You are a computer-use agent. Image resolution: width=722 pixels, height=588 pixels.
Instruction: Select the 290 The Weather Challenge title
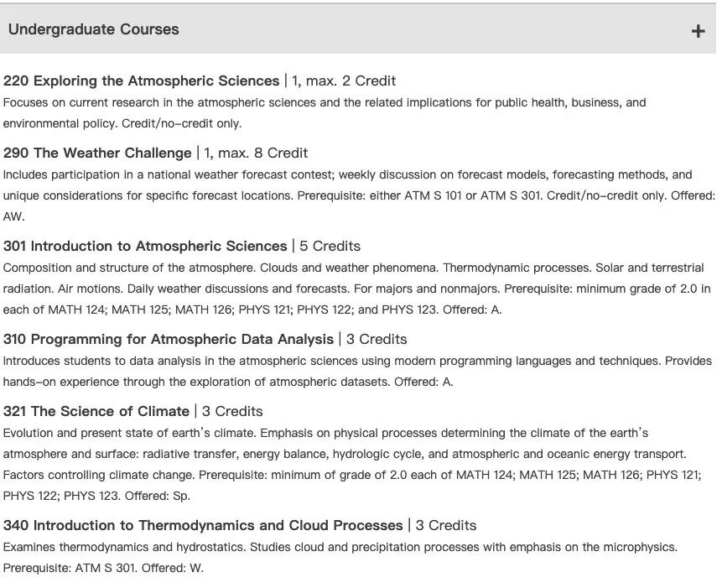coord(97,153)
